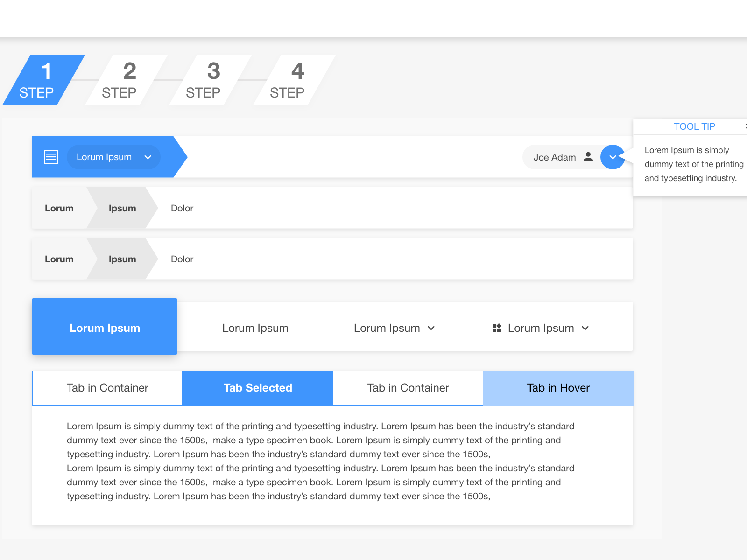Click the hamburger list icon in blue header
The height and width of the screenshot is (560, 747).
click(x=50, y=157)
